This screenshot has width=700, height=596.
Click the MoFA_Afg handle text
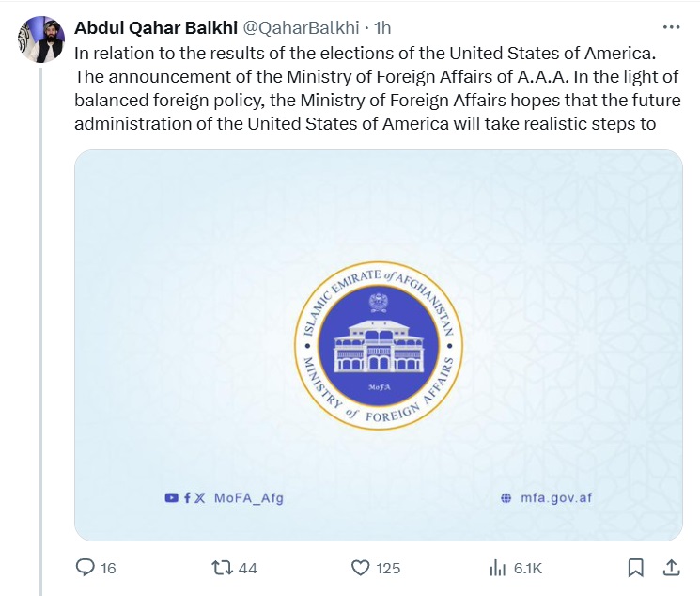tap(249, 497)
